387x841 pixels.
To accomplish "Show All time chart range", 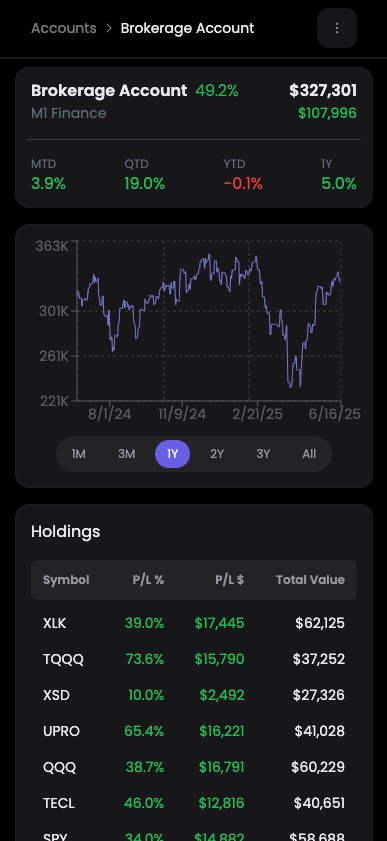I will (x=309, y=454).
